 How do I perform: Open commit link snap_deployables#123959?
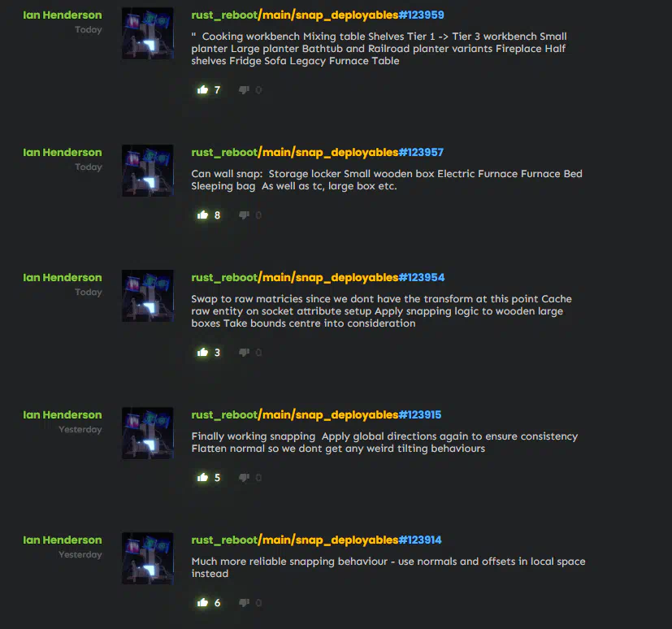pos(318,15)
